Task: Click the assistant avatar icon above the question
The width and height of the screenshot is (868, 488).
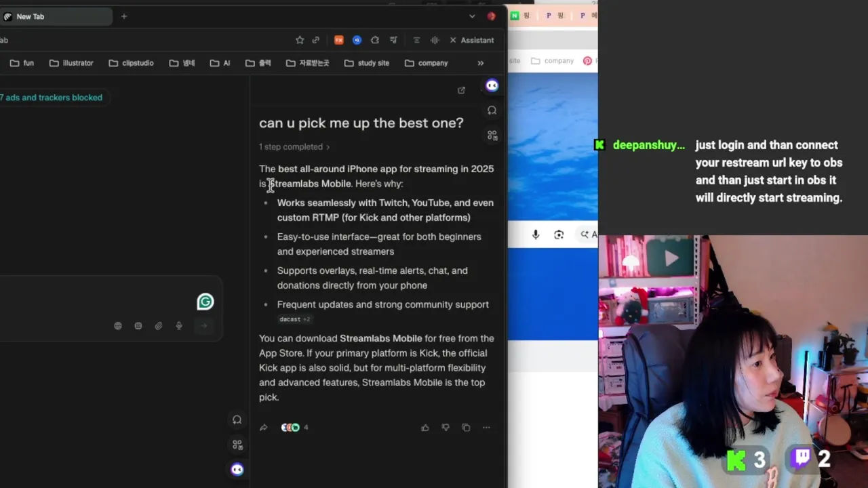Action: [492, 85]
